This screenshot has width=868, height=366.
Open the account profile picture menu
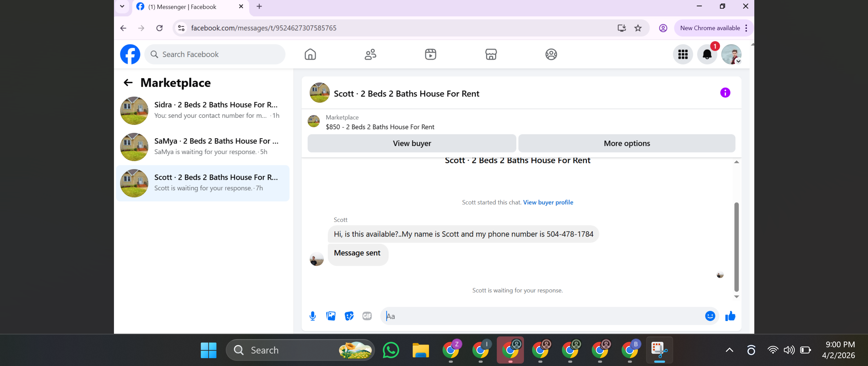pyautogui.click(x=731, y=54)
